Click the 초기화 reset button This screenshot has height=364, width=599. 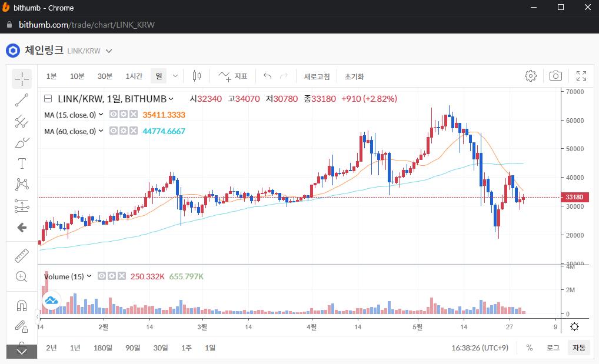(354, 76)
